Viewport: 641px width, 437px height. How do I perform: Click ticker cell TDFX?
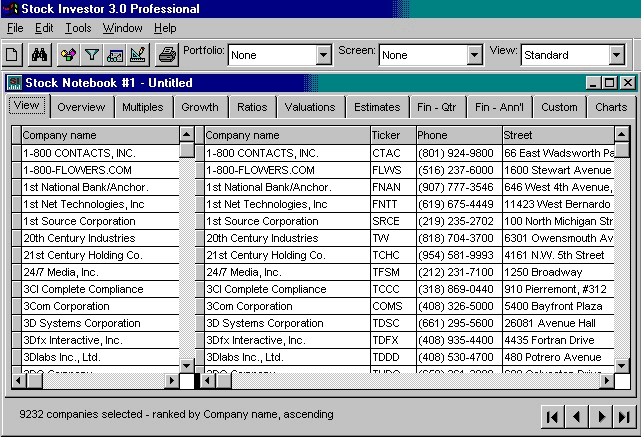pyautogui.click(x=392, y=340)
